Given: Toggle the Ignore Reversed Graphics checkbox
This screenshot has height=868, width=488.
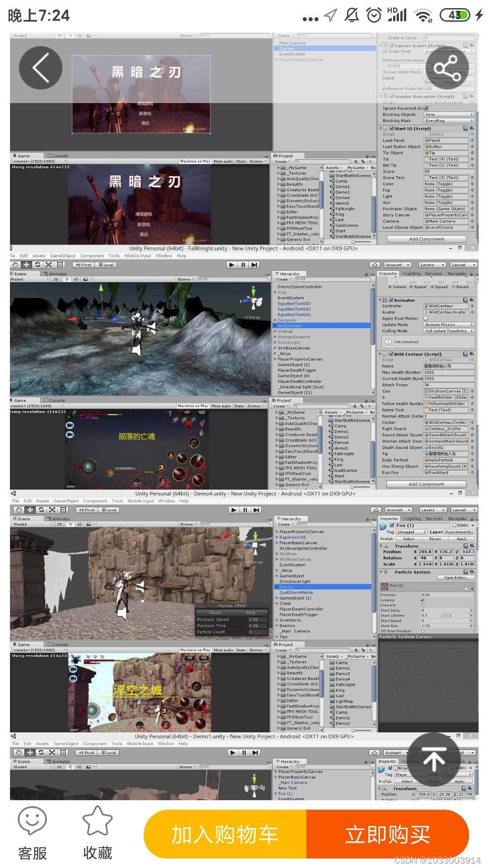Looking at the screenshot, I should click(427, 108).
